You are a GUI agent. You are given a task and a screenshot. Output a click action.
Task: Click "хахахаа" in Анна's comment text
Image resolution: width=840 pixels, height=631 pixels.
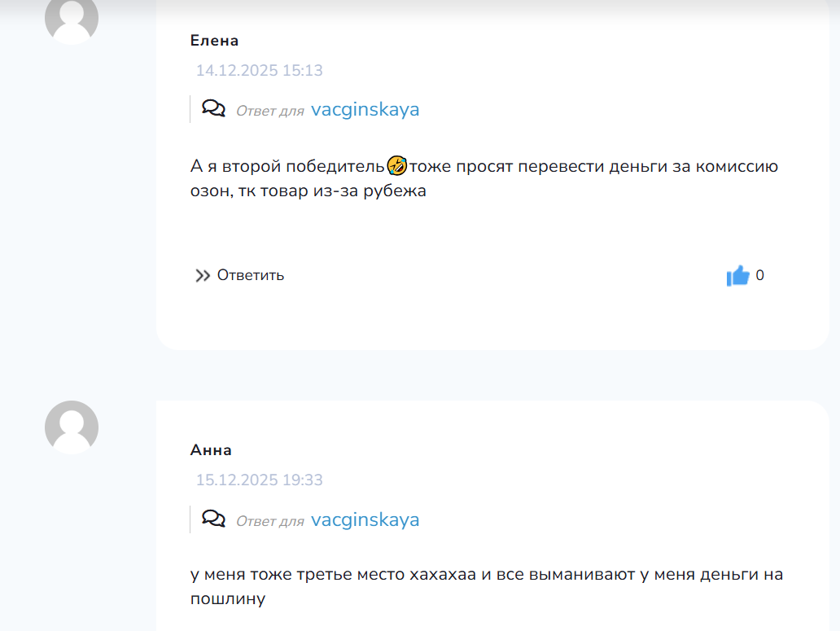coord(437,575)
